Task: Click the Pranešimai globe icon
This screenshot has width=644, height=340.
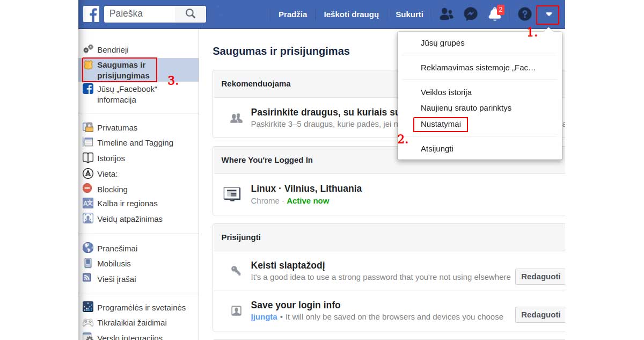Action: click(88, 248)
